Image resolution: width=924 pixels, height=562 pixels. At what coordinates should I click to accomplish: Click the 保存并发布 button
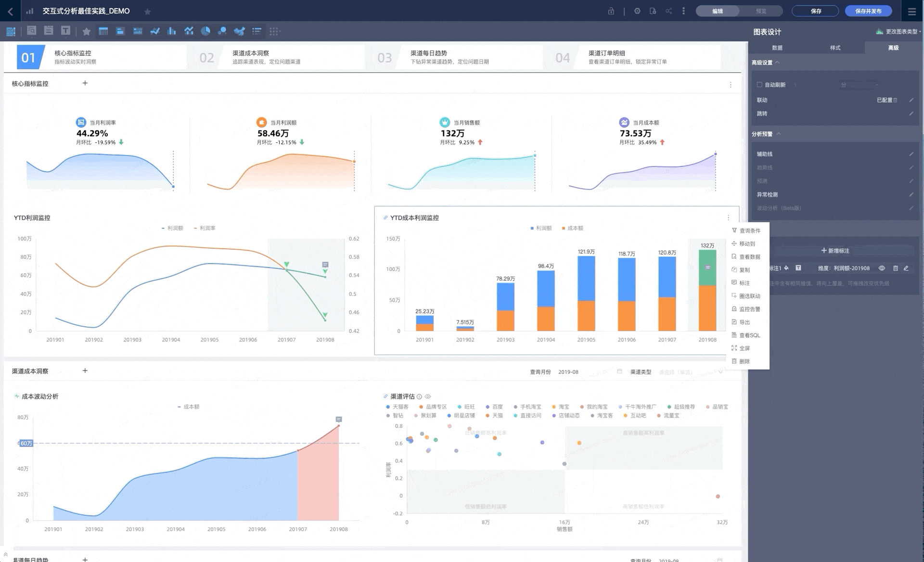(x=868, y=11)
